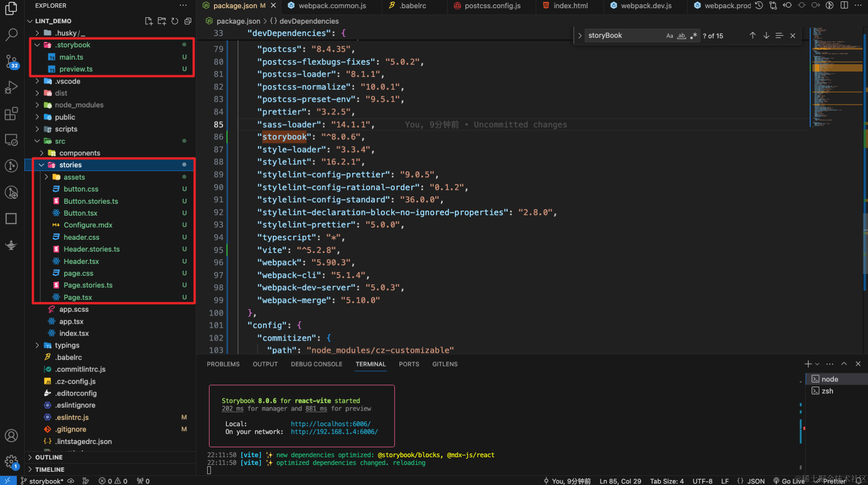
Task: Go to previous search match
Action: [753, 36]
